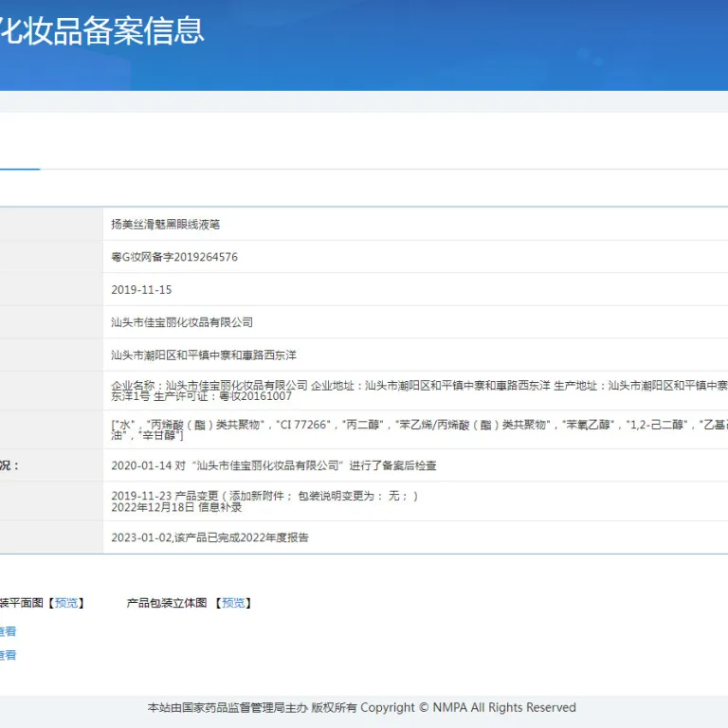
Task: Select address 汕头市潮阳区和平镇中寨和惠路西东洋 row
Action: point(415,355)
